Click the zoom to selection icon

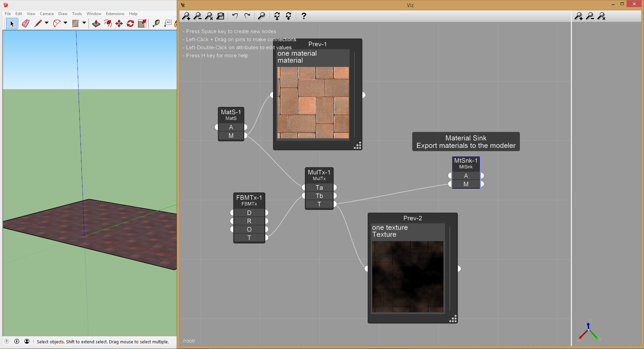pos(220,16)
